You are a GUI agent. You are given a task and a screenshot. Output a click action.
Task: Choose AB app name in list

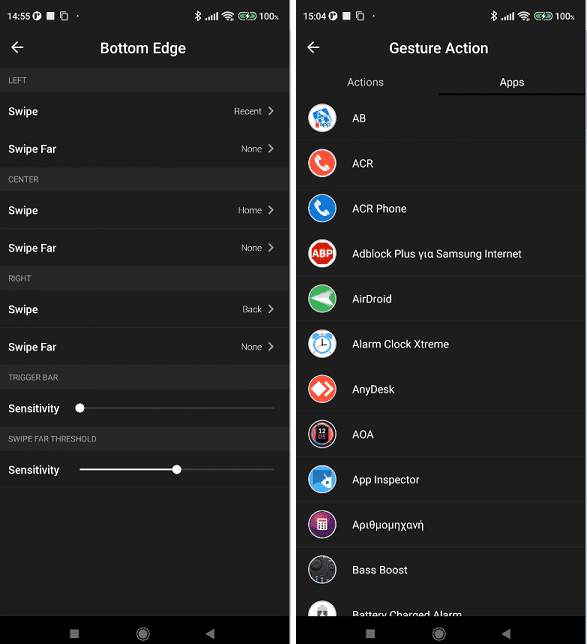(x=359, y=118)
